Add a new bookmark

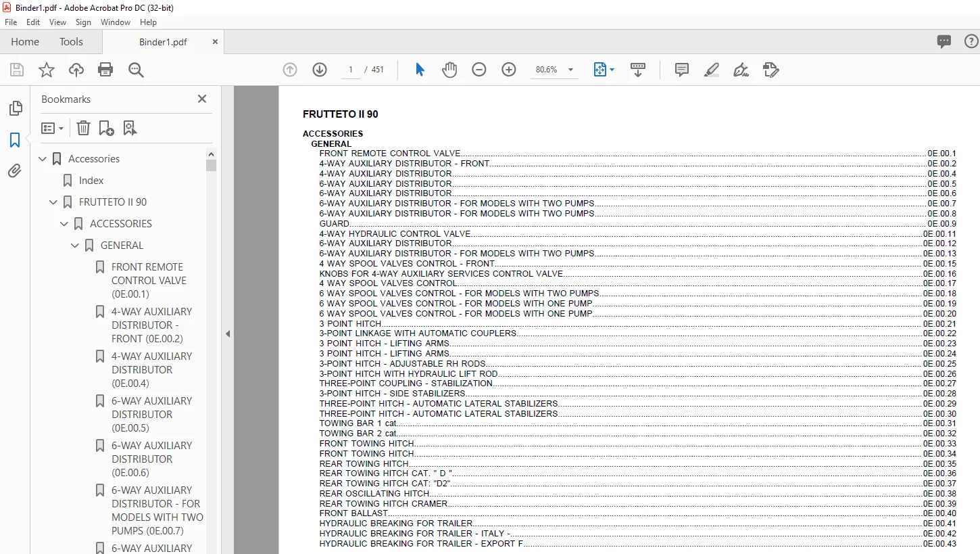click(106, 128)
